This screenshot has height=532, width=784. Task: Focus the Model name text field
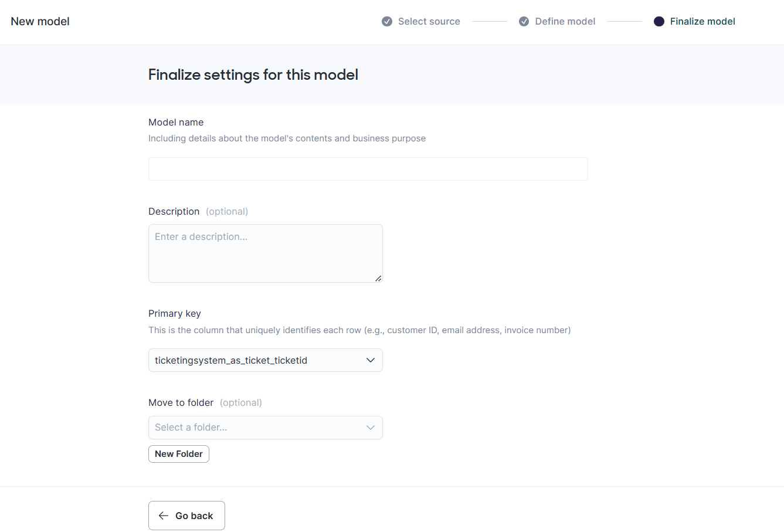tap(368, 169)
